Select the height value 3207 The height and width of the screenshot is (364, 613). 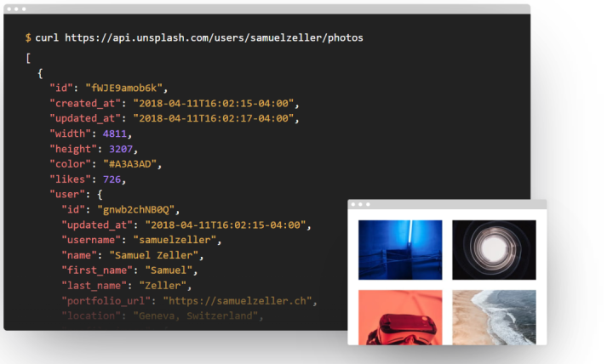[121, 149]
